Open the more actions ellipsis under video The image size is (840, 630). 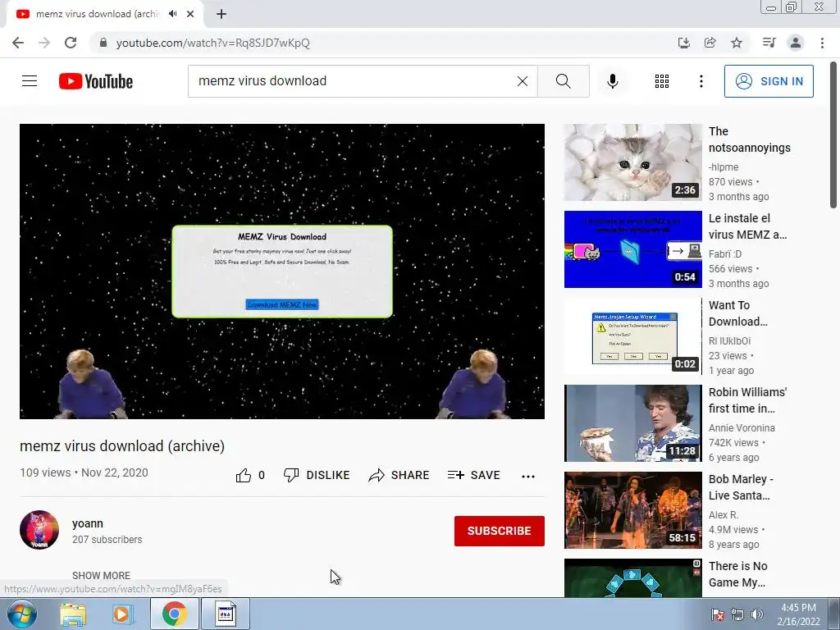528,476
